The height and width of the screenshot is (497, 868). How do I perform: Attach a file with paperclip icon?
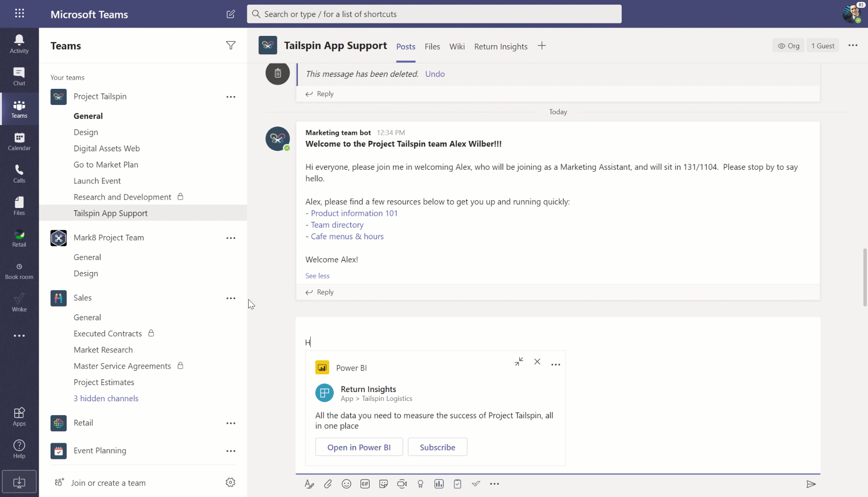(x=328, y=484)
